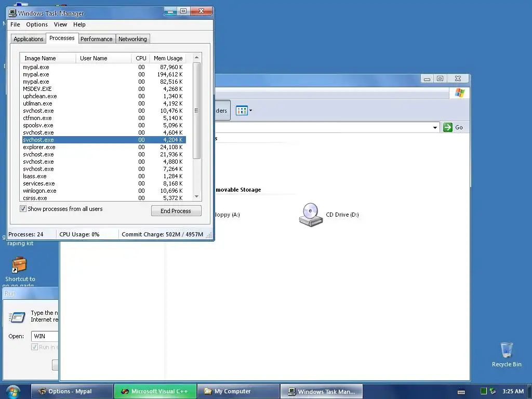The height and width of the screenshot is (399, 532).
Task: Click the 3:25 AM clock
Action: [x=513, y=391]
